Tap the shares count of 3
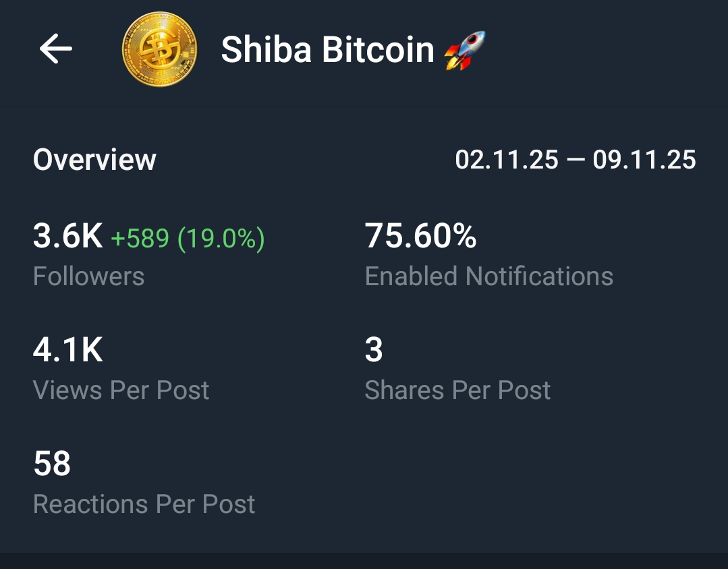728x569 pixels. pyautogui.click(x=374, y=351)
